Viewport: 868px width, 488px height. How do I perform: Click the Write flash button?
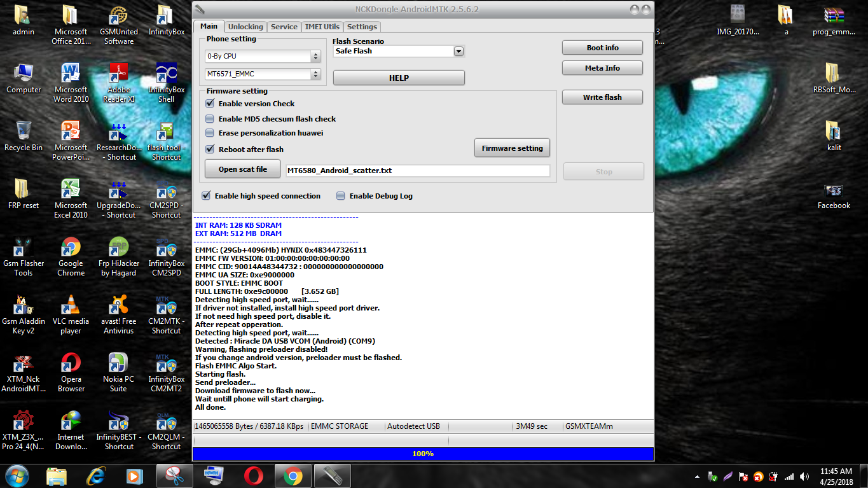(602, 97)
